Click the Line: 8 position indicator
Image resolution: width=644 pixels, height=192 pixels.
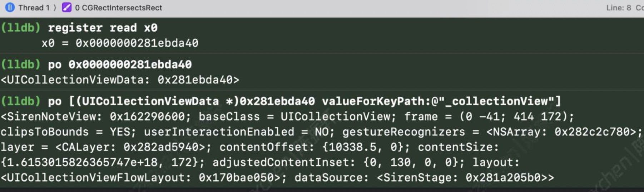(618, 8)
